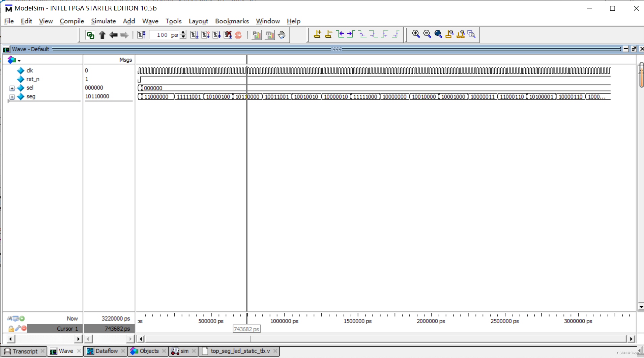The height and width of the screenshot is (358, 644).
Task: Click the red Stop simulation icon
Action: pos(238,35)
